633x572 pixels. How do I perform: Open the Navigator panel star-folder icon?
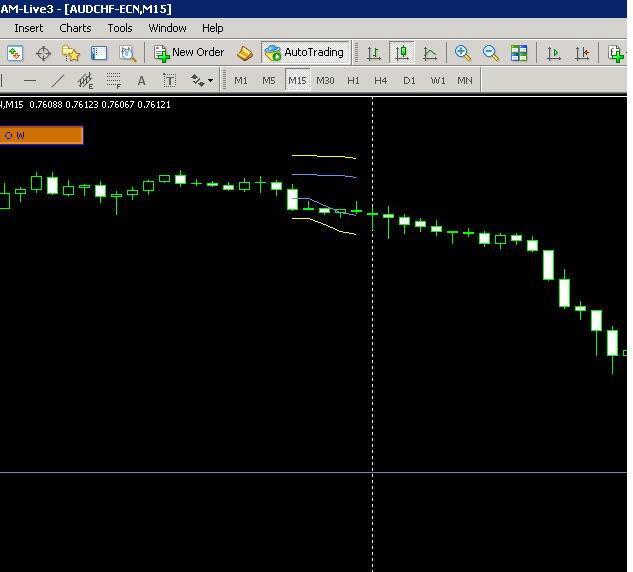point(71,53)
